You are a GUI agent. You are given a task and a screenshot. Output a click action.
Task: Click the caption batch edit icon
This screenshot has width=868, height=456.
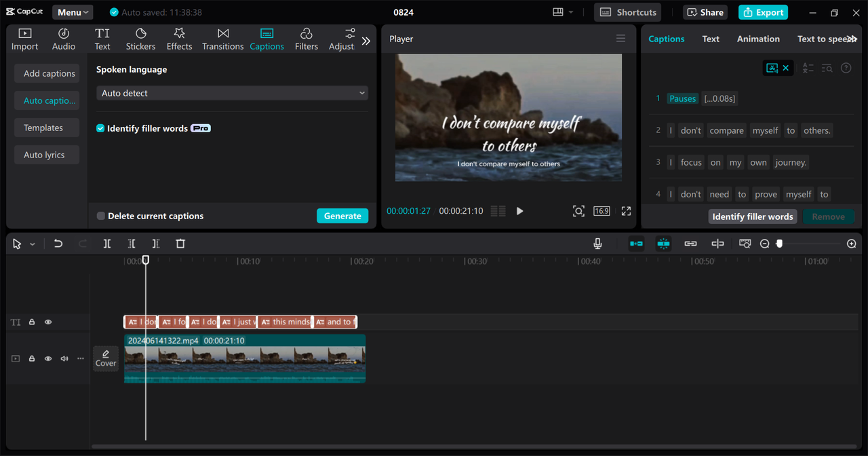pyautogui.click(x=808, y=68)
